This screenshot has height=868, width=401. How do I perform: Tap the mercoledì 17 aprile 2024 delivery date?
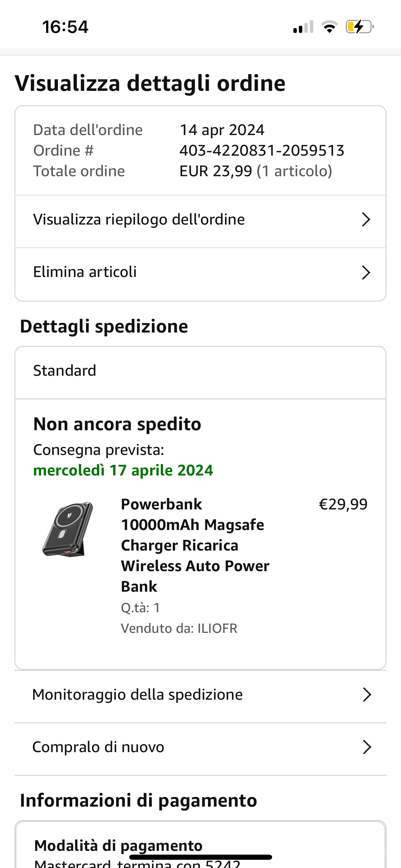pos(123,470)
